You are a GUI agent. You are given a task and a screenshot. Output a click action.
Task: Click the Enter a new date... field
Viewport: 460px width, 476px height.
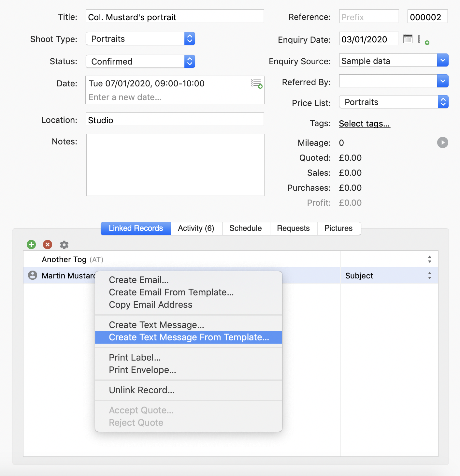[125, 97]
